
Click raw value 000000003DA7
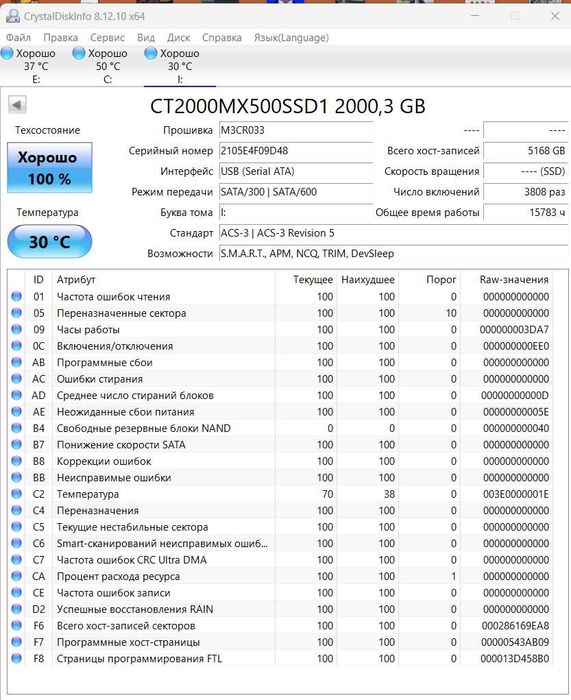pyautogui.click(x=514, y=330)
